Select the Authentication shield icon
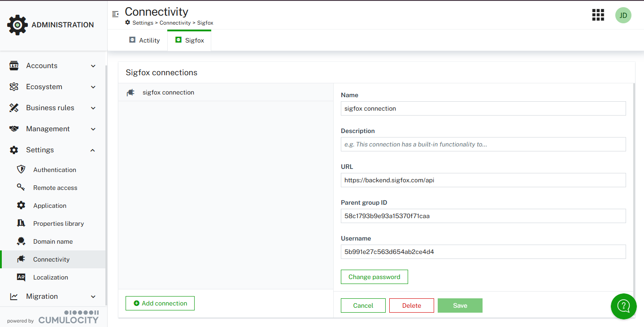 tap(21, 169)
